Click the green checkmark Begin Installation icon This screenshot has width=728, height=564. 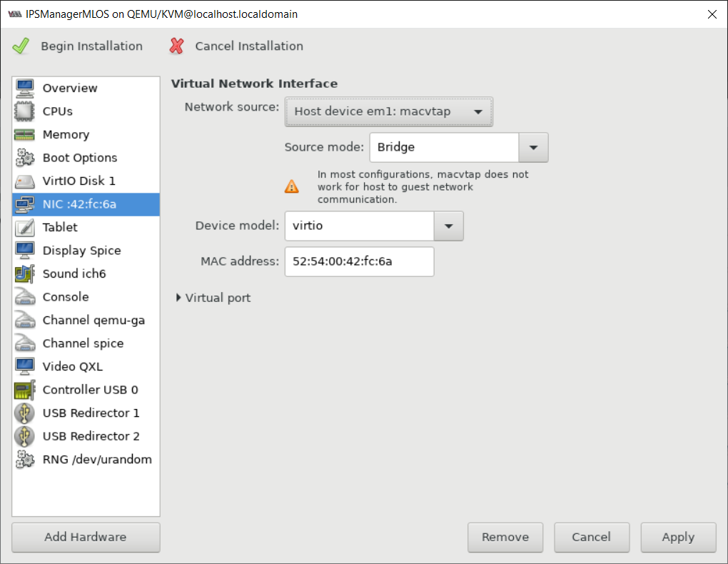[21, 46]
